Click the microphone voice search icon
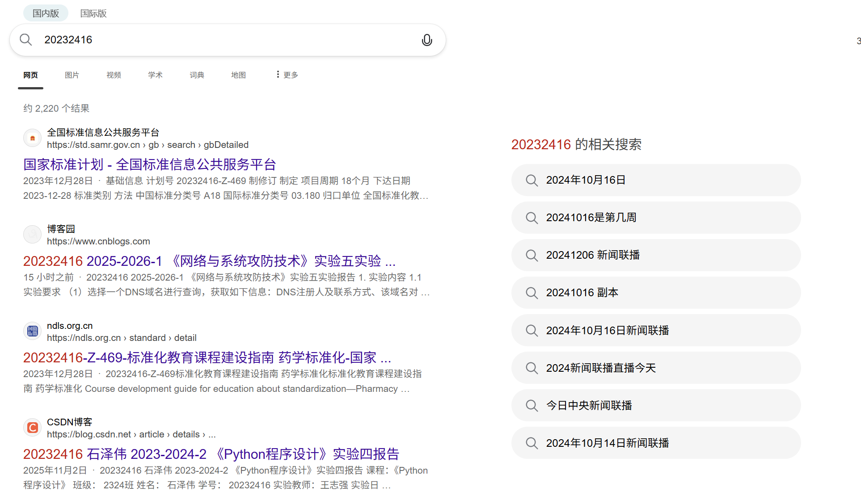Image resolution: width=861 pixels, height=504 pixels. coord(427,40)
